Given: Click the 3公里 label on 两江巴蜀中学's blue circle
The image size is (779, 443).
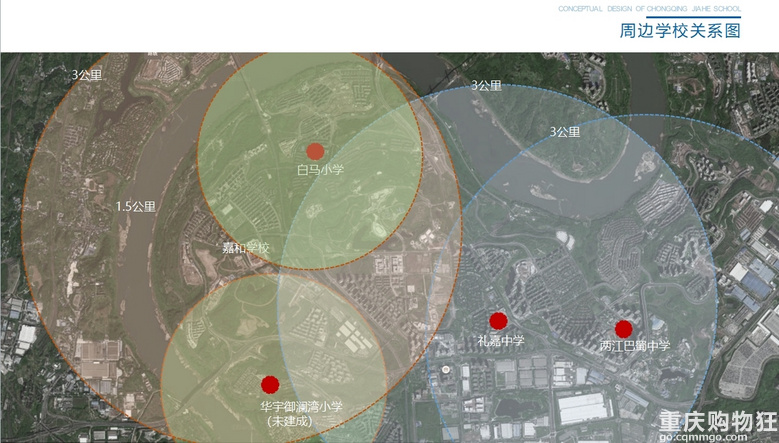Looking at the screenshot, I should pyautogui.click(x=565, y=132).
